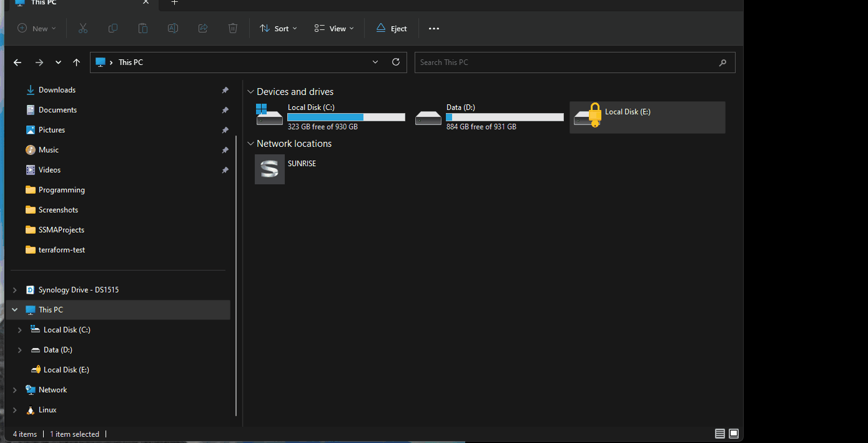Open the See more ellipsis icon

click(433, 28)
